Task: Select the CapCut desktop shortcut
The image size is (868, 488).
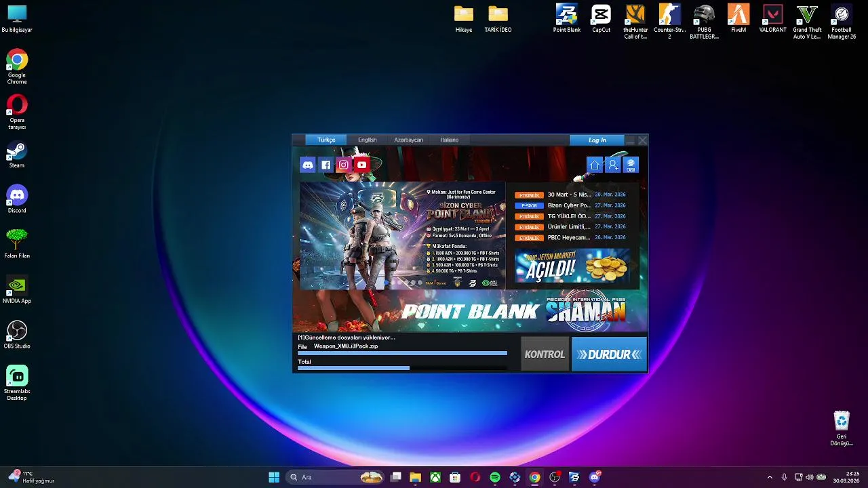Action: (x=601, y=19)
